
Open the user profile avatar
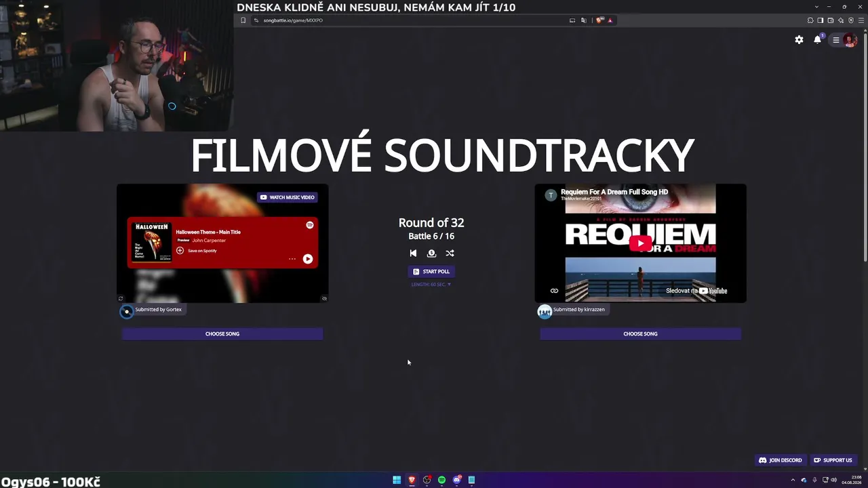pos(850,40)
